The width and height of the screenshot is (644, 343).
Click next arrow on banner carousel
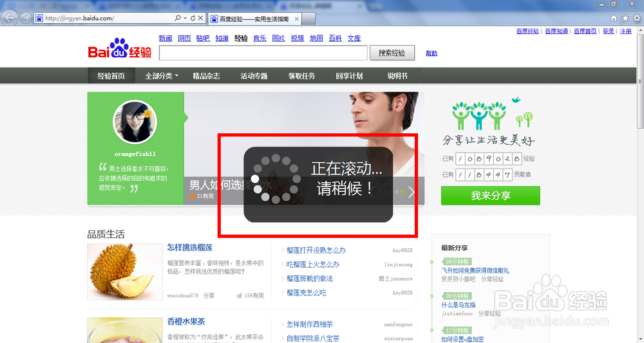coord(412,192)
